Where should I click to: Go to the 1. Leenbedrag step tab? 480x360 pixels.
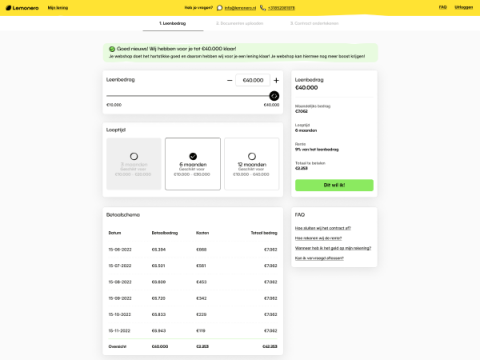coord(173,23)
